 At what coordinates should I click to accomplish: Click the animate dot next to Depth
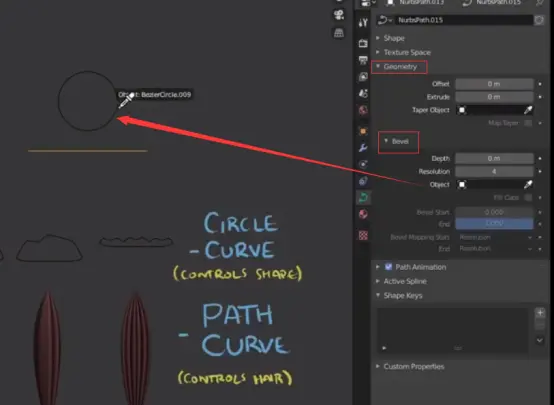click(540, 159)
